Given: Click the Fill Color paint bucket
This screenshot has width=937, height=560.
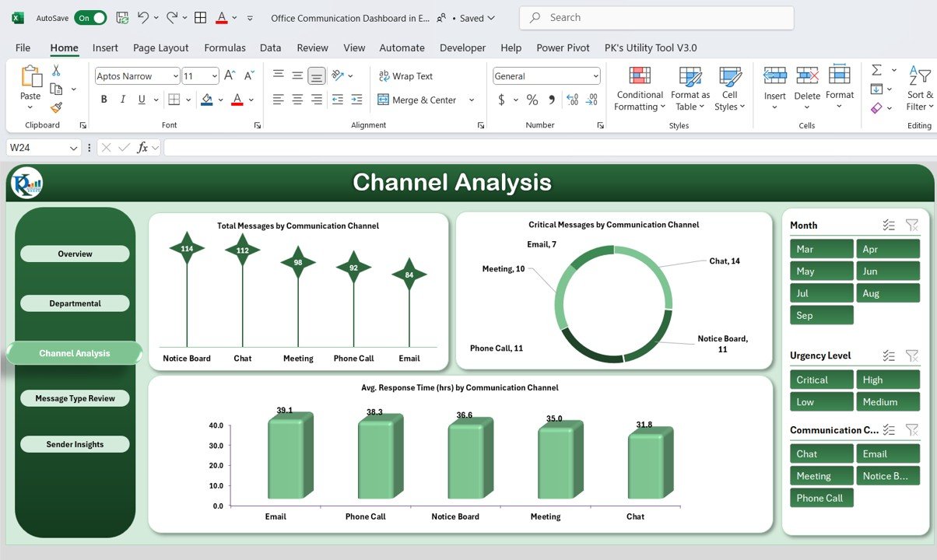Looking at the screenshot, I should [x=206, y=100].
